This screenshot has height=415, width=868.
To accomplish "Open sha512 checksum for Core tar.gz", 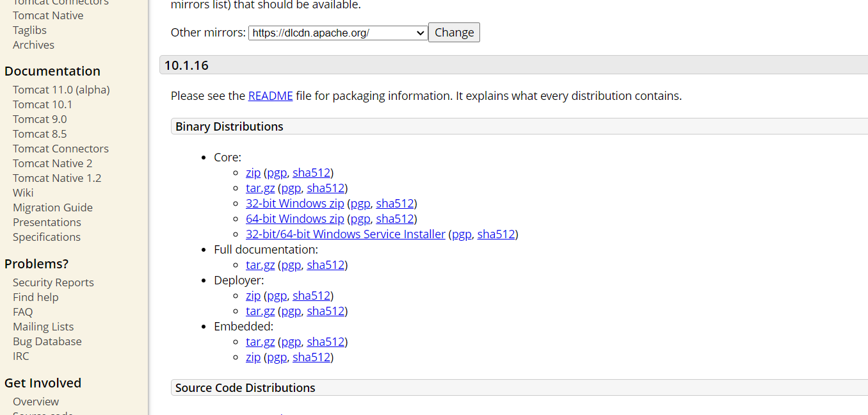I will pyautogui.click(x=326, y=188).
